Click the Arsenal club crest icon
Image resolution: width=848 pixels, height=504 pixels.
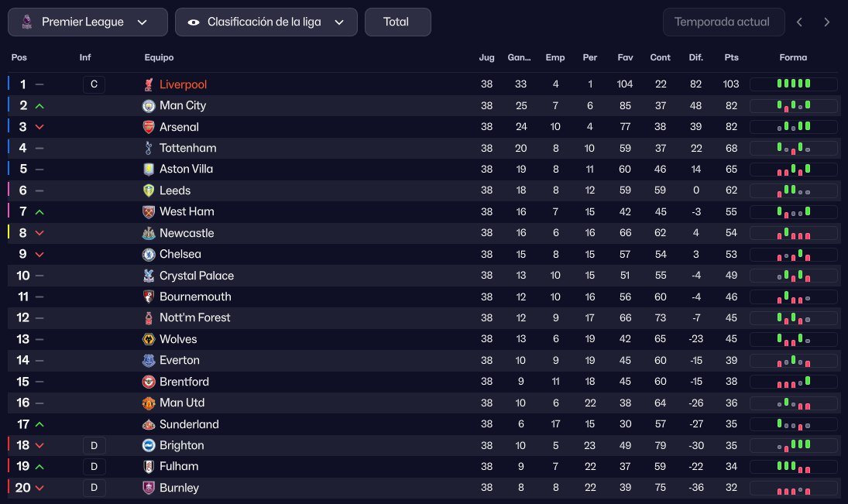coord(149,127)
